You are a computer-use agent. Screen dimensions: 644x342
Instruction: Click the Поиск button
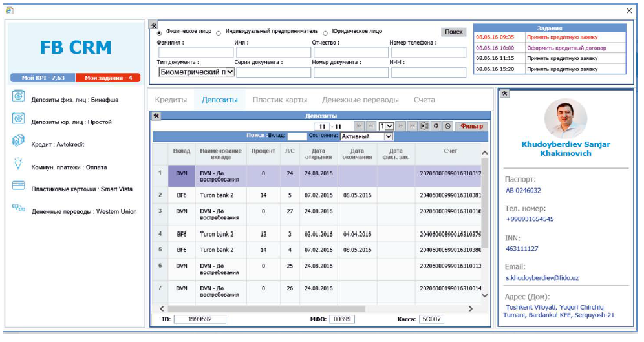point(454,32)
